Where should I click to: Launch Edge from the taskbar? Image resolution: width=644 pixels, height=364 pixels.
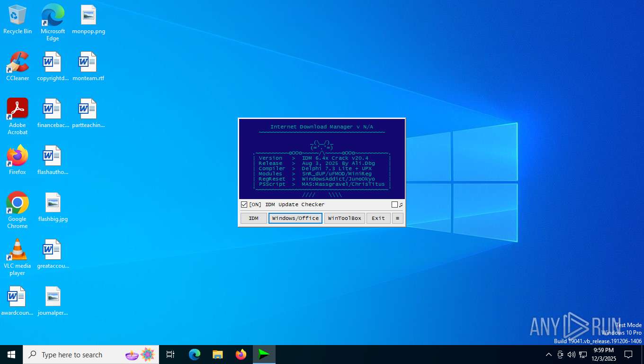click(x=195, y=355)
